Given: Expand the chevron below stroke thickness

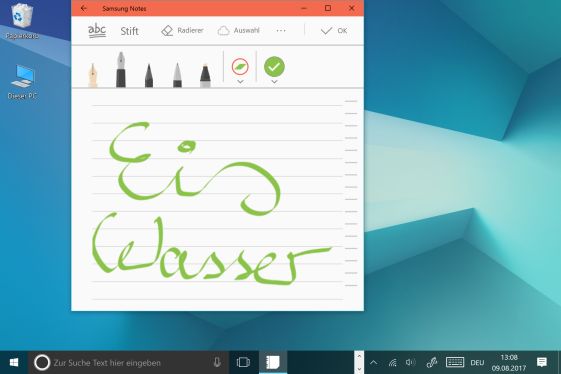Looking at the screenshot, I should [x=240, y=82].
